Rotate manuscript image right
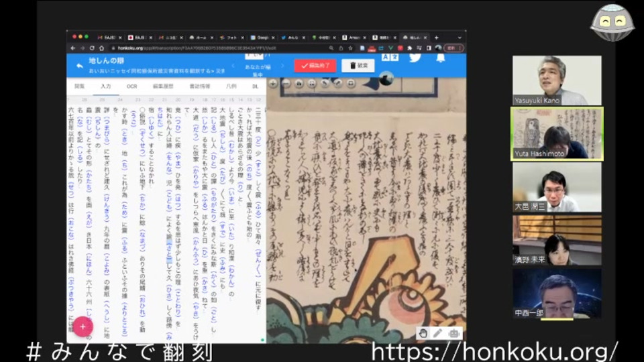This screenshot has height=362, width=644. 337,84
